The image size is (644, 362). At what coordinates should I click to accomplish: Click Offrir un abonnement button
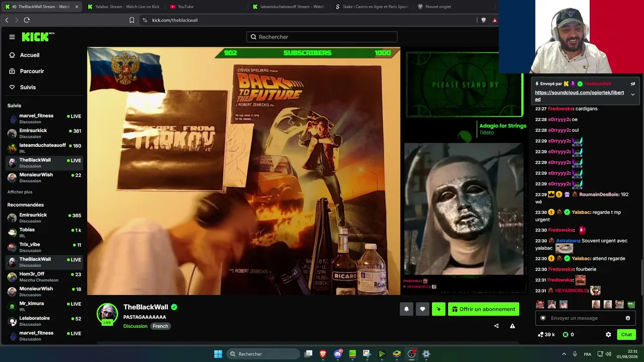coord(484,309)
